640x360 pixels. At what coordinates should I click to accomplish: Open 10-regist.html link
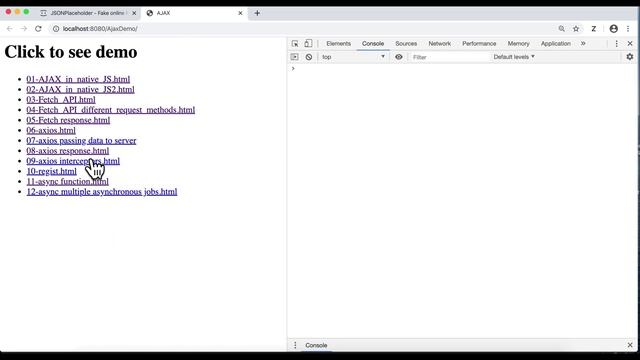(x=51, y=171)
